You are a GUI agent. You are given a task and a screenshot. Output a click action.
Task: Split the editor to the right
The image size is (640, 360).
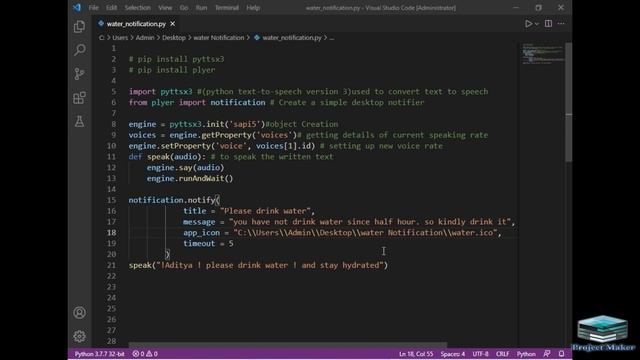point(548,24)
